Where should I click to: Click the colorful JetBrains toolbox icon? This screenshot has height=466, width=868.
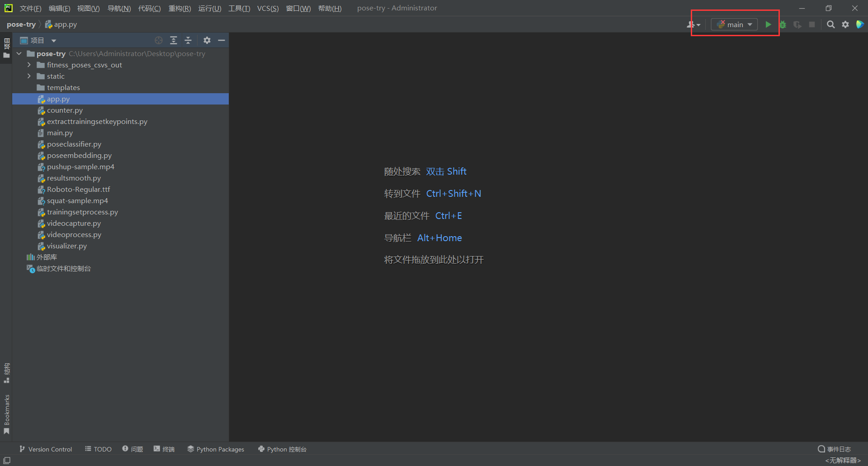coord(860,24)
